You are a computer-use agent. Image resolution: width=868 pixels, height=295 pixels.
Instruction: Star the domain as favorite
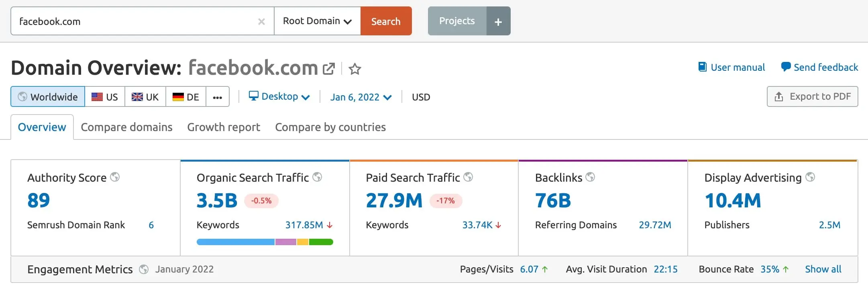point(355,69)
